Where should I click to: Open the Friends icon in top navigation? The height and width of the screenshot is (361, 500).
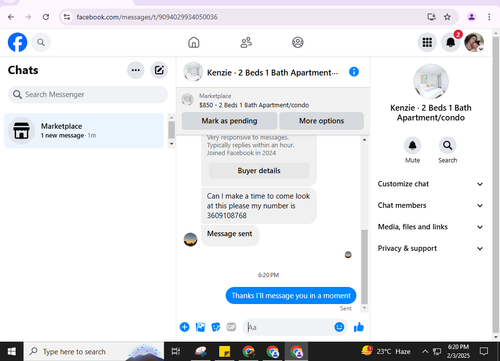(x=246, y=42)
